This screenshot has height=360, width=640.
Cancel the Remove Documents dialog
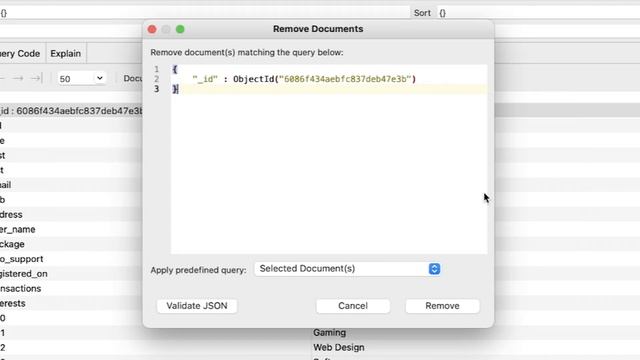pos(353,306)
